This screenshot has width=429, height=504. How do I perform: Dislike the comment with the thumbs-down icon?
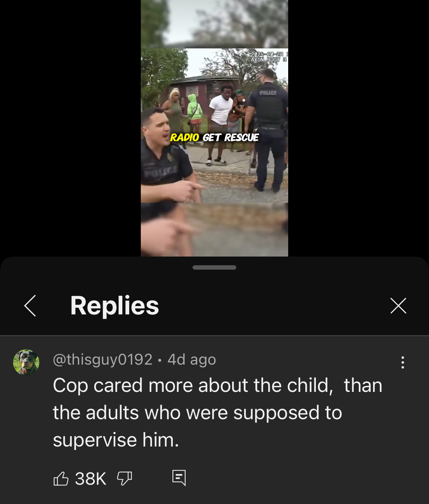[x=124, y=479]
